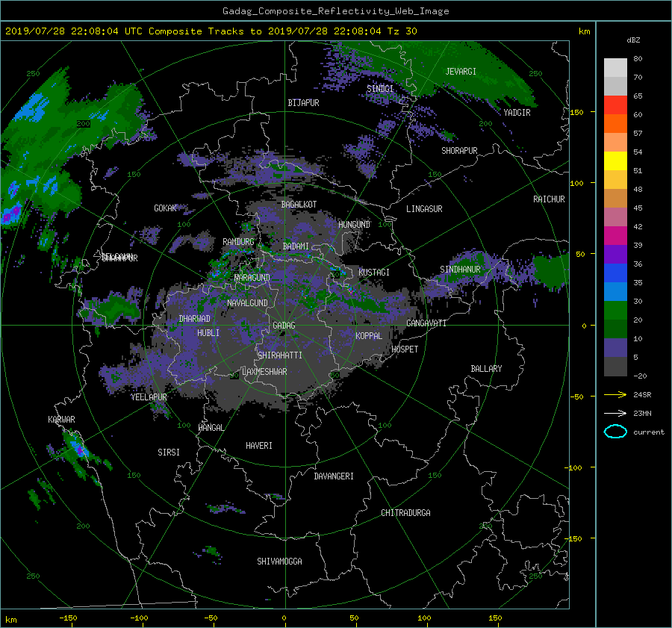Click the magenta storm cell near Karwar
Image resolution: width=672 pixels, height=628 pixels.
tap(79, 450)
